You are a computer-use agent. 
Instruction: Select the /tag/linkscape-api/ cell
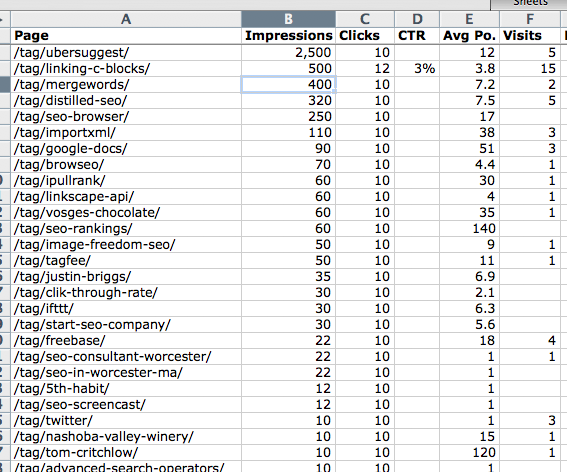click(x=126, y=196)
